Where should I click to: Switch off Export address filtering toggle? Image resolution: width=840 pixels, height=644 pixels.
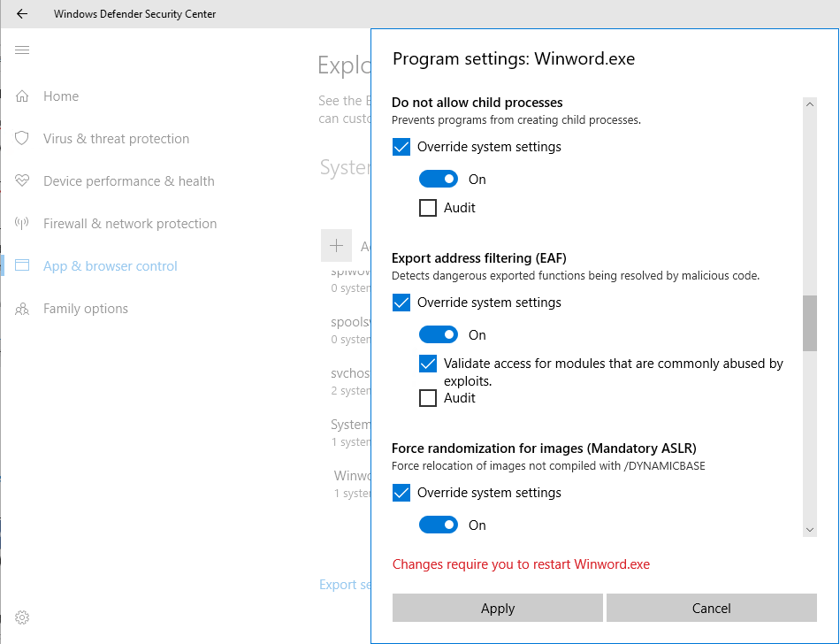(x=439, y=335)
